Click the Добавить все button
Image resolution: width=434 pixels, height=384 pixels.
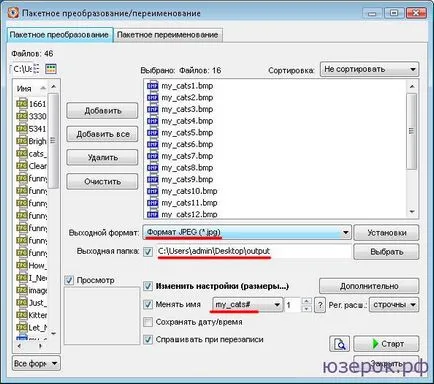[x=102, y=134]
